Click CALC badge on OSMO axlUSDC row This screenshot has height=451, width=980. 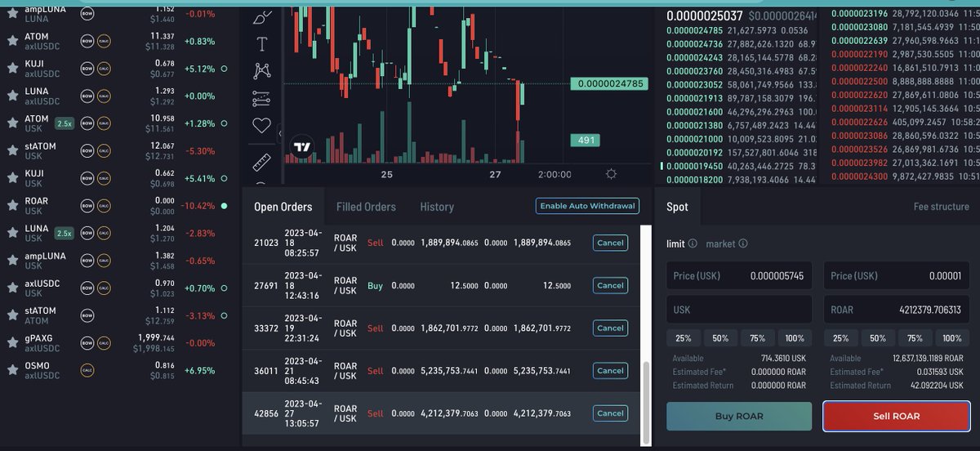click(87, 370)
